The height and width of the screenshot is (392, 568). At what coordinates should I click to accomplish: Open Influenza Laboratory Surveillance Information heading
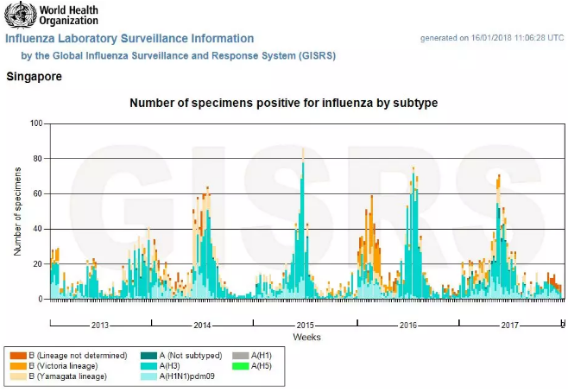pyautogui.click(x=129, y=39)
